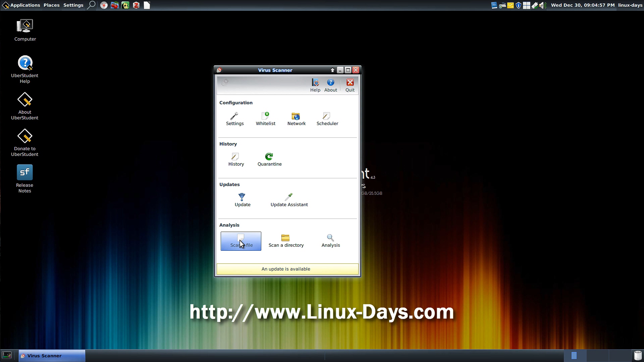
Task: Click the Update icon under Updates
Action: tap(242, 200)
